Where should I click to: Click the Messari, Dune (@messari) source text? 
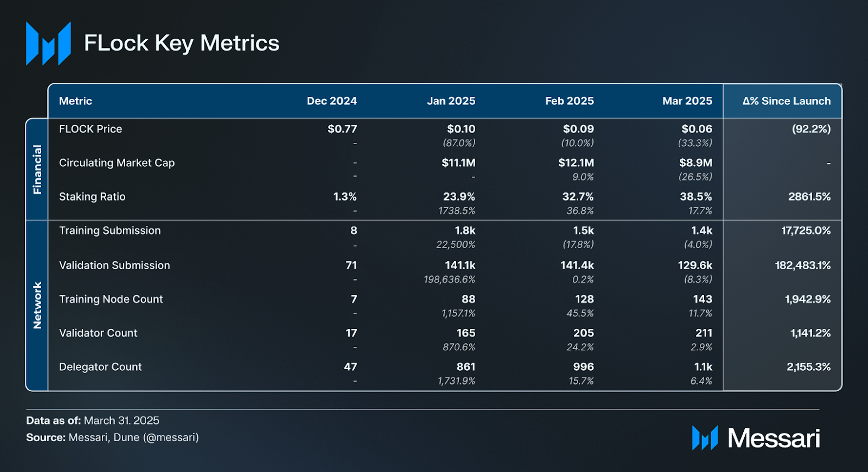[134, 438]
